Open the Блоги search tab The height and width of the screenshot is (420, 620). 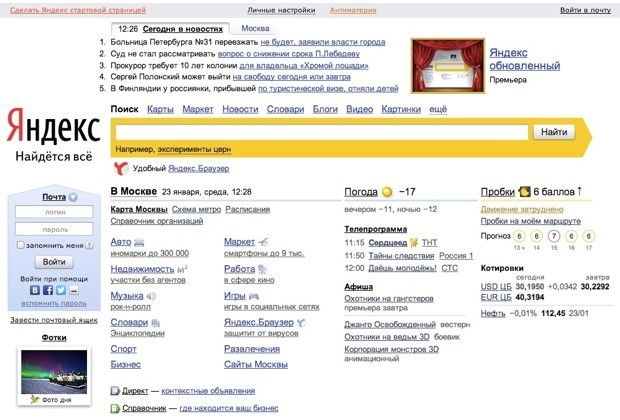pyautogui.click(x=325, y=109)
